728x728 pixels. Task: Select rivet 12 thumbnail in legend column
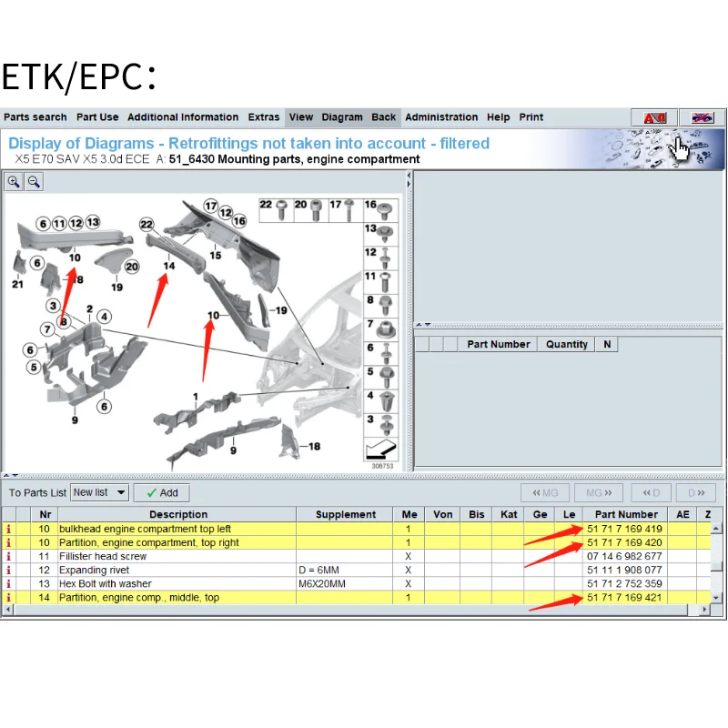tap(380, 258)
